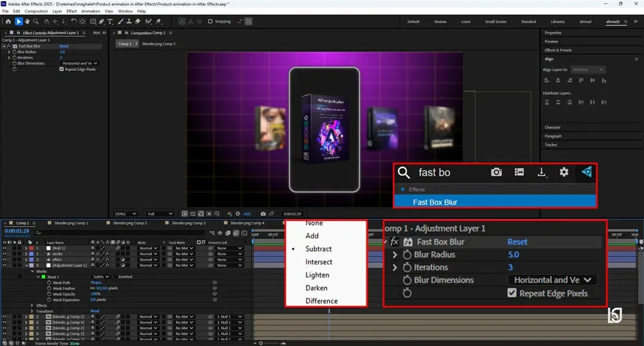Open blend Mode dropdown for Null 1 layer
This screenshot has height=346, width=644.
(148, 248)
